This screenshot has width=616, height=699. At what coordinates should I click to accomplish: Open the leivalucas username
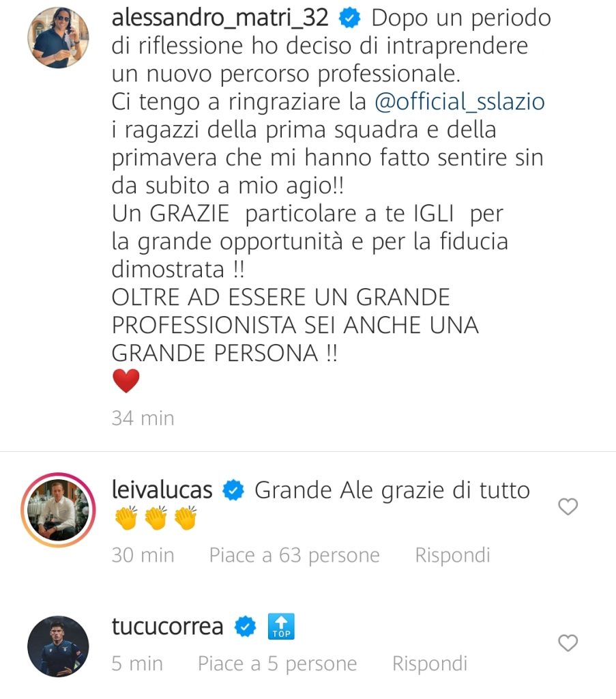162,490
